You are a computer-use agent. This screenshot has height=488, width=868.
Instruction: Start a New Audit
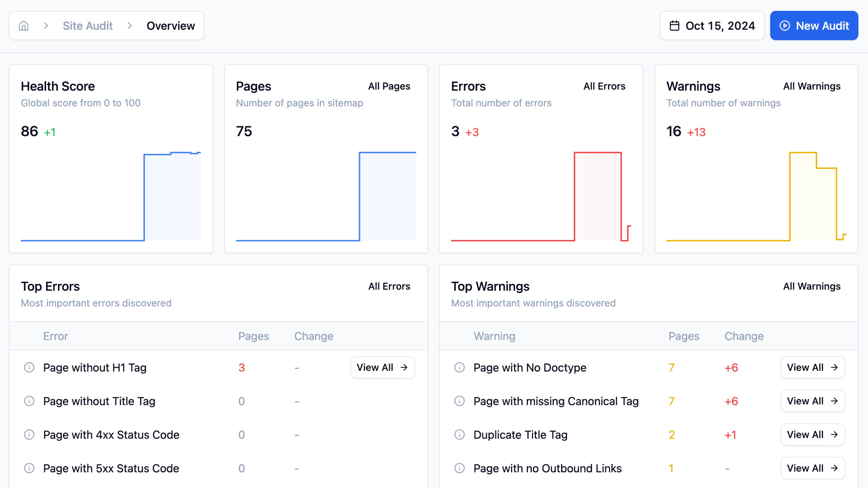point(814,26)
